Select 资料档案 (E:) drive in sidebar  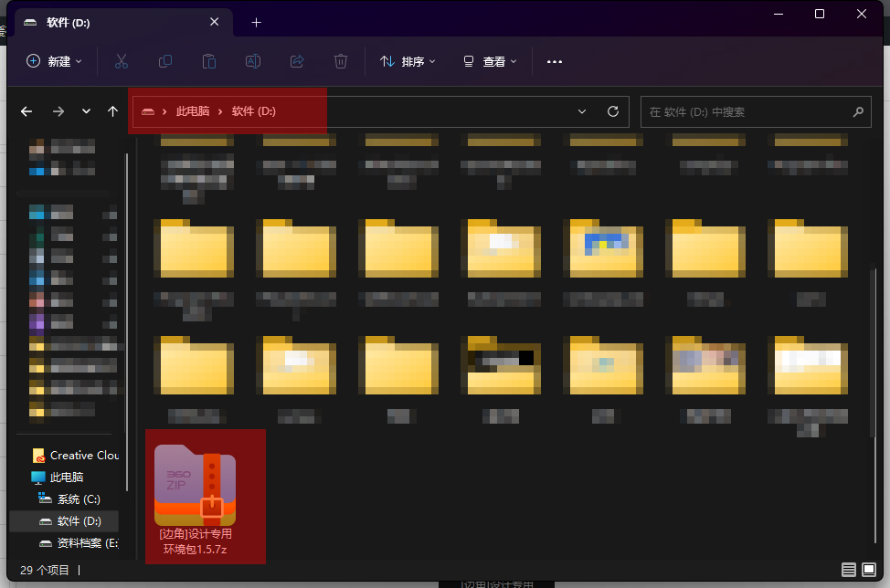(x=79, y=543)
